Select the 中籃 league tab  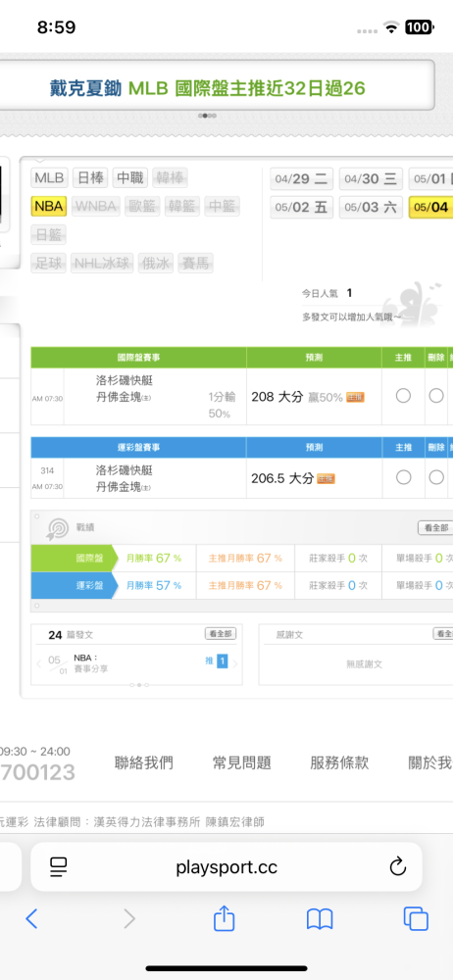223,206
